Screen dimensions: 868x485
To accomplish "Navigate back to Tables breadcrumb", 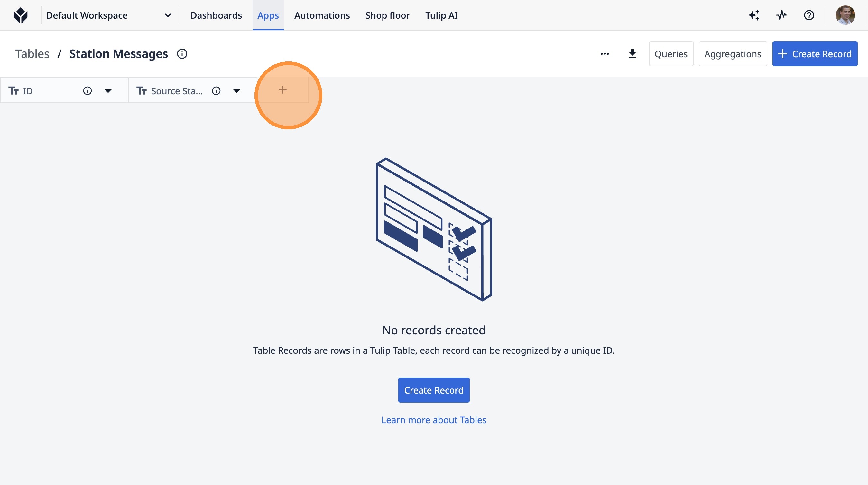I will pyautogui.click(x=32, y=54).
